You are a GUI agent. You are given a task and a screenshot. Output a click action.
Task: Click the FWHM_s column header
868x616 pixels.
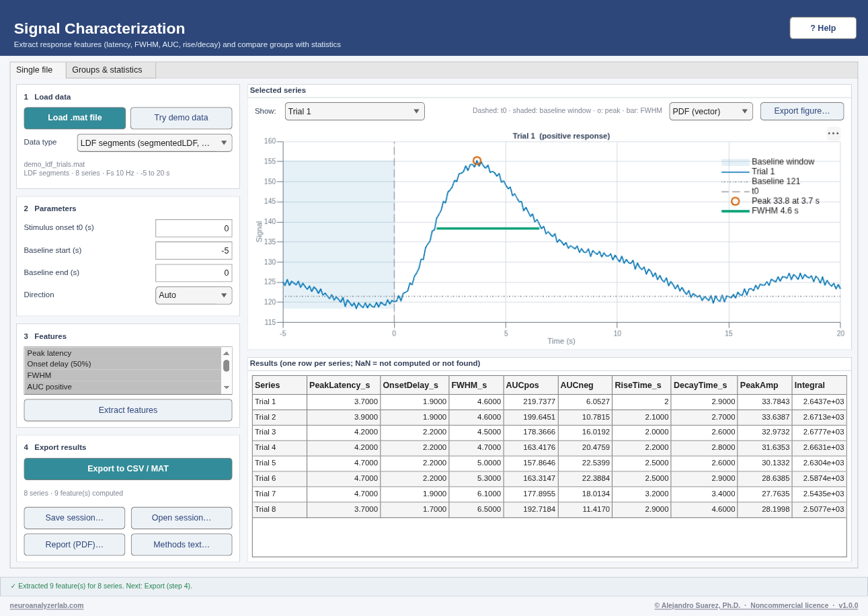tap(476, 385)
